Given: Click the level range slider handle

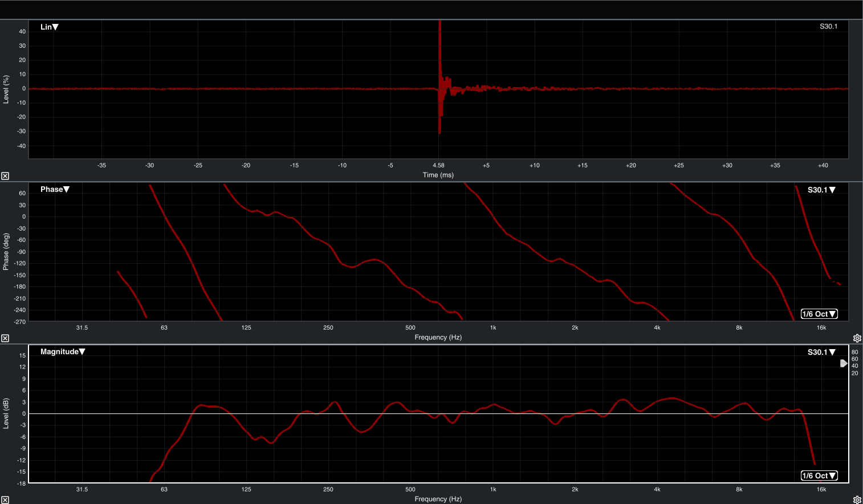Looking at the screenshot, I should [844, 363].
